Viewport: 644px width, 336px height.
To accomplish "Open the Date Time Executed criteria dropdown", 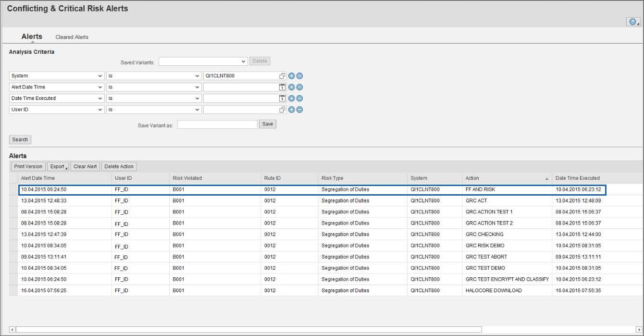I will 100,98.
